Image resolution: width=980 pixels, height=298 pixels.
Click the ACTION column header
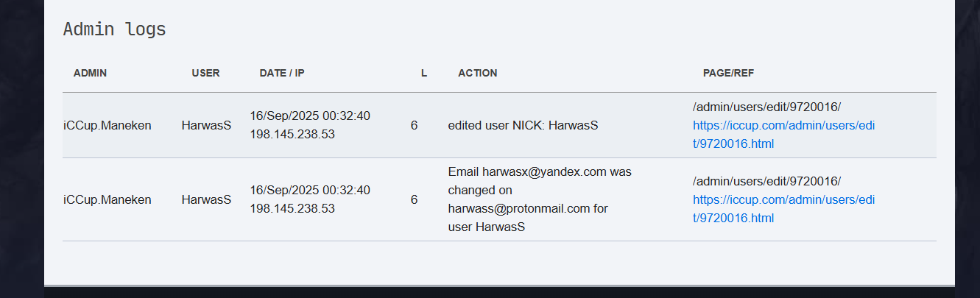(477, 73)
